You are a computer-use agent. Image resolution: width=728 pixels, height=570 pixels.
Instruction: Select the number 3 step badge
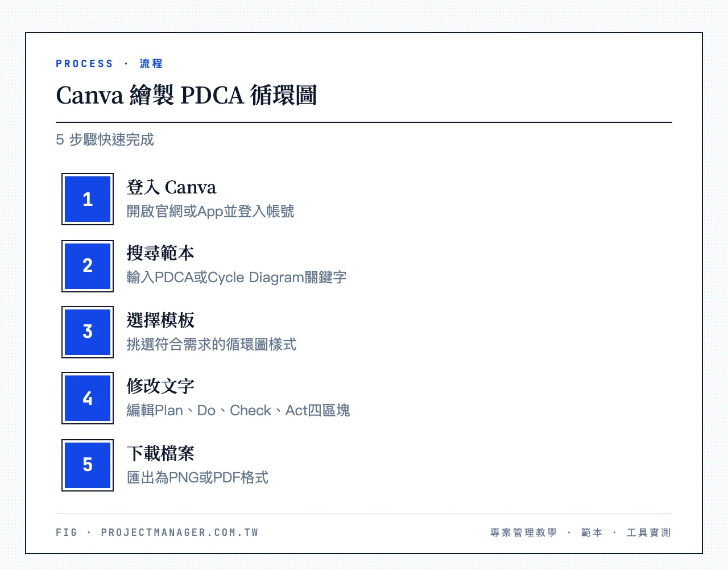[88, 332]
